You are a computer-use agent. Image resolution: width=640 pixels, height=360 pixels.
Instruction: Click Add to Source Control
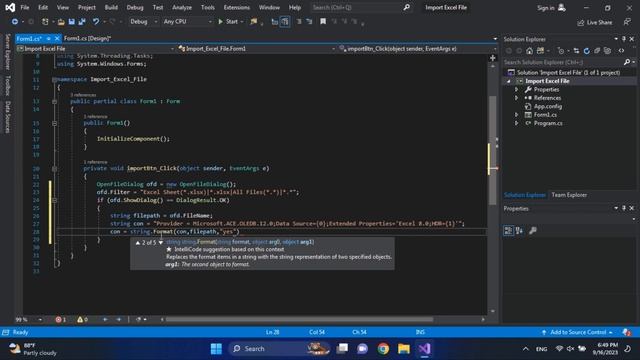point(577,332)
